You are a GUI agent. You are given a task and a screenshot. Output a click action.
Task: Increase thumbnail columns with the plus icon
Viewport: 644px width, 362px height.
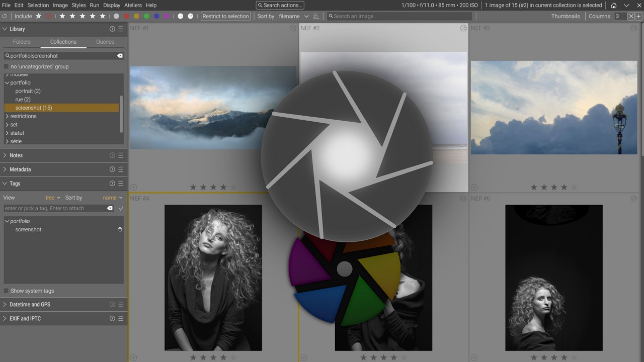[x=638, y=16]
